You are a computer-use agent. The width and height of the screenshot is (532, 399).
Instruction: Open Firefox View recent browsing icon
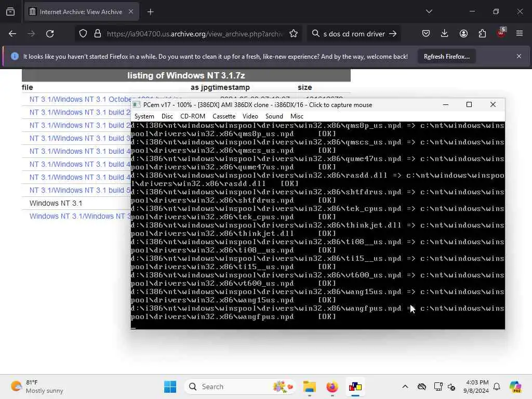tap(10, 12)
